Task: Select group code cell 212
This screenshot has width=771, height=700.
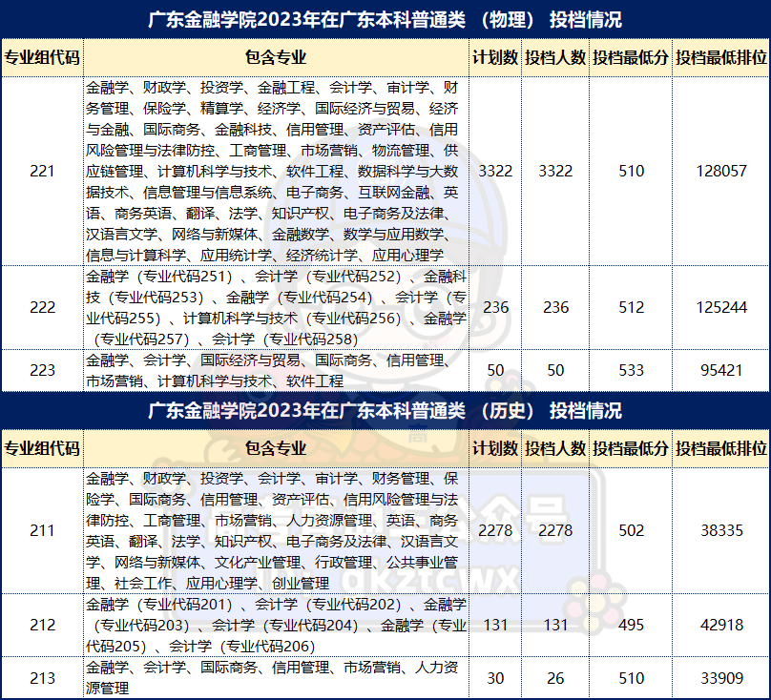Action: (x=42, y=625)
